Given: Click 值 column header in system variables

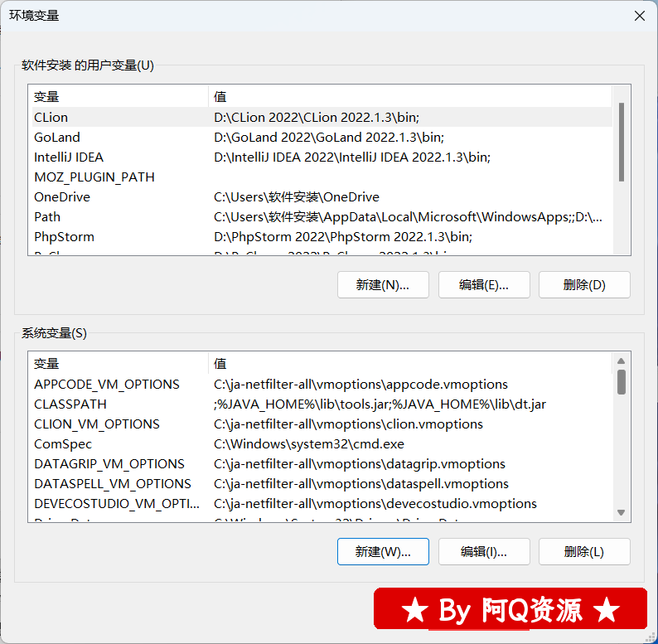Looking at the screenshot, I should (410, 364).
